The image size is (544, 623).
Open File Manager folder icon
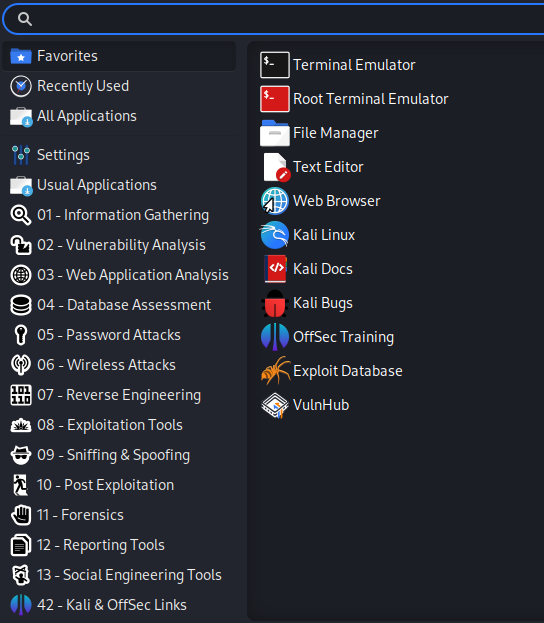click(275, 133)
